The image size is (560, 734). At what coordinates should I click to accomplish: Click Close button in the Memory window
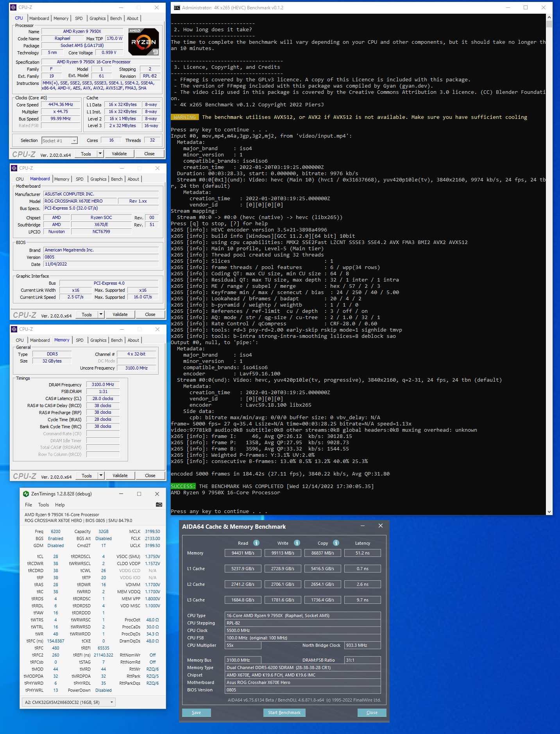coord(150,476)
